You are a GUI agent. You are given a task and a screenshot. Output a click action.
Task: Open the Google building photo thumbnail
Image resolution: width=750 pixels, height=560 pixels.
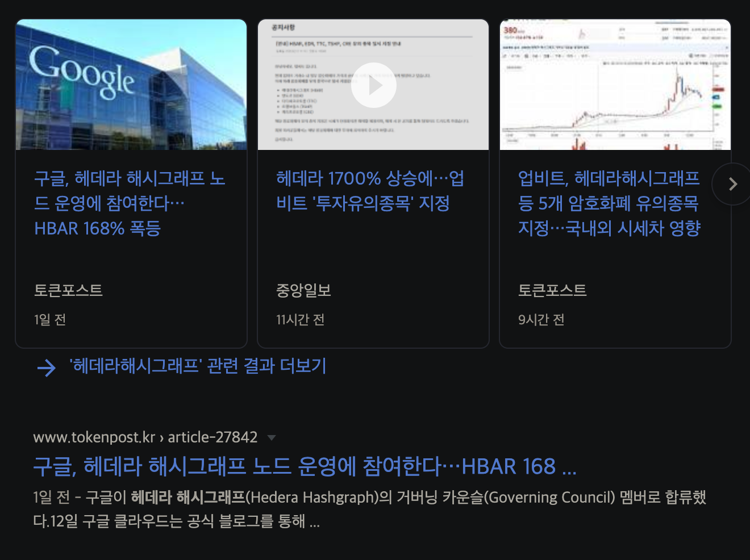[131, 85]
